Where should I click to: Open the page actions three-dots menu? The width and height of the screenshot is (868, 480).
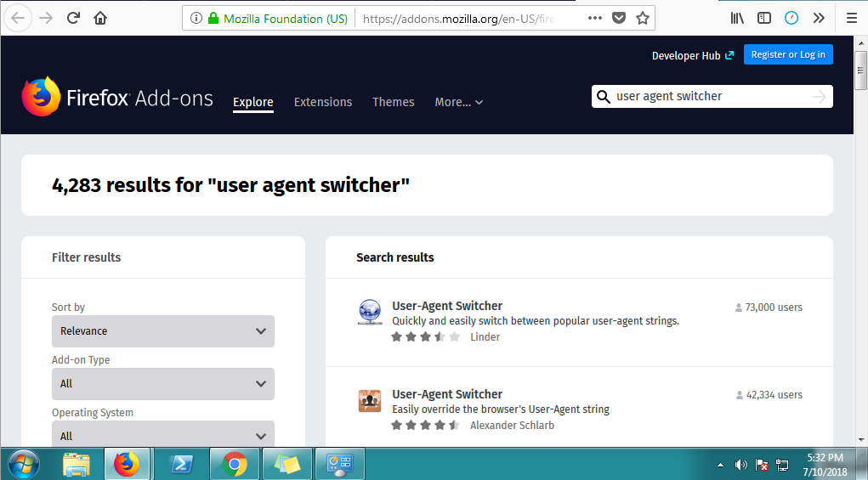(595, 18)
